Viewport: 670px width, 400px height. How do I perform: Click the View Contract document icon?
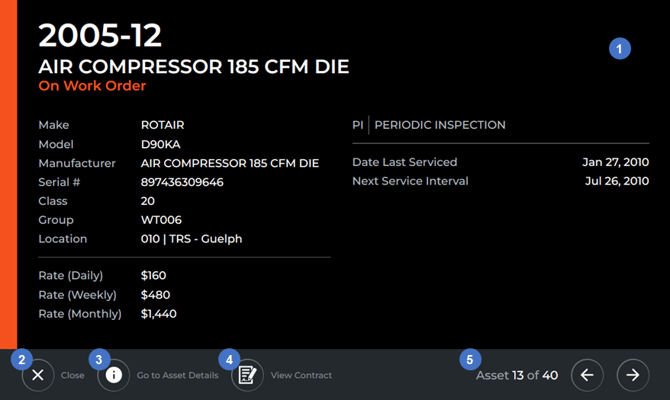click(x=247, y=375)
